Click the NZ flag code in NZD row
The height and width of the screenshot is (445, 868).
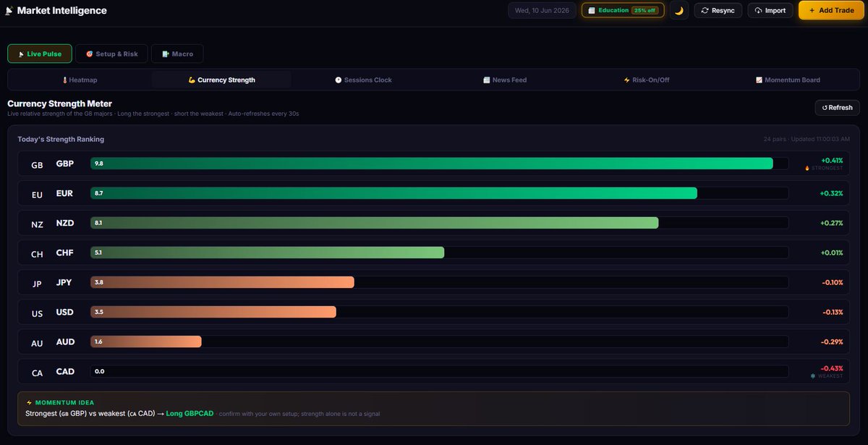click(x=37, y=224)
